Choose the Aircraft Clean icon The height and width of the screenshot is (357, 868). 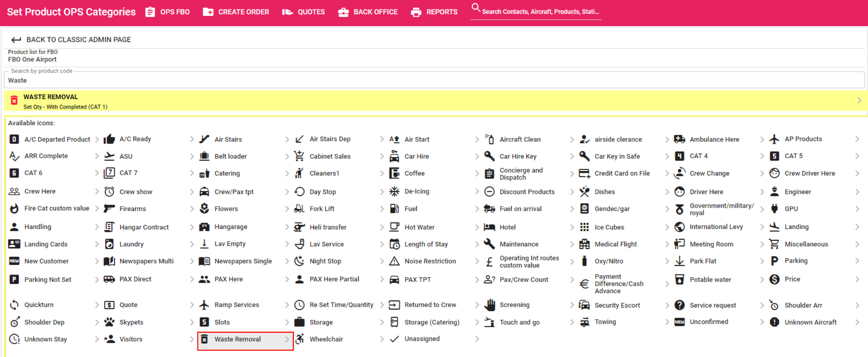[489, 139]
